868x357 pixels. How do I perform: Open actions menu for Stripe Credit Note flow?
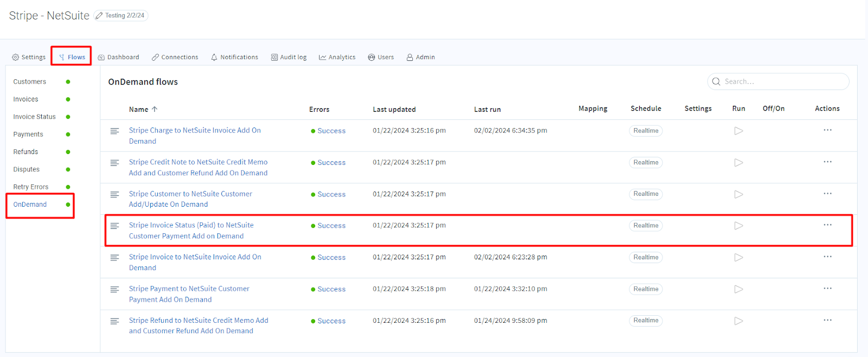827,162
